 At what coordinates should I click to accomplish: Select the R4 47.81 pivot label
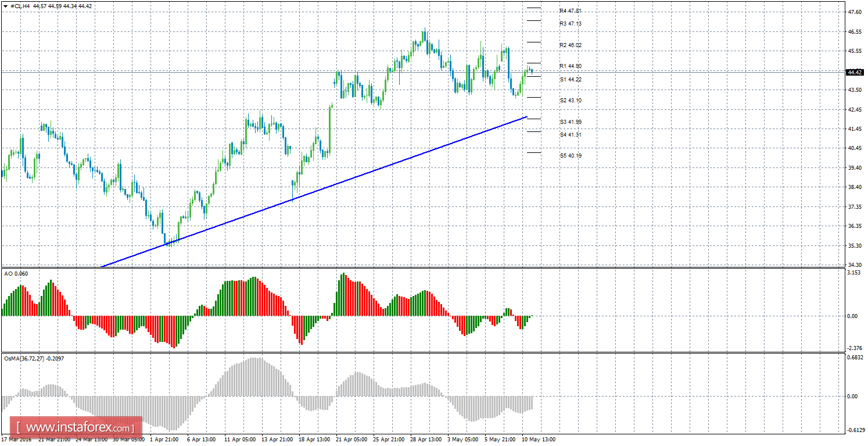coord(570,11)
